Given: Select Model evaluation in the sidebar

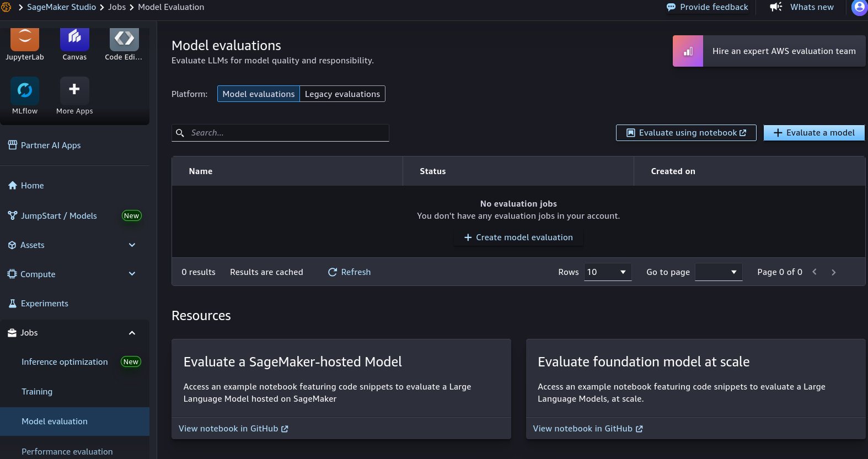Looking at the screenshot, I should pos(75,422).
